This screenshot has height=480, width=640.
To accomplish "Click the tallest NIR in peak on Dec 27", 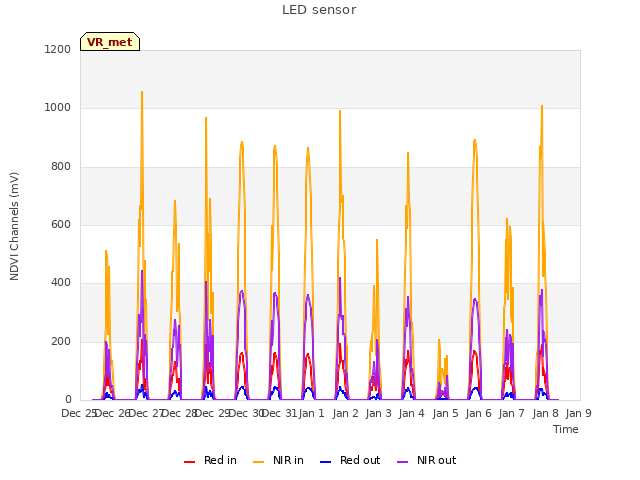I will click(142, 92).
